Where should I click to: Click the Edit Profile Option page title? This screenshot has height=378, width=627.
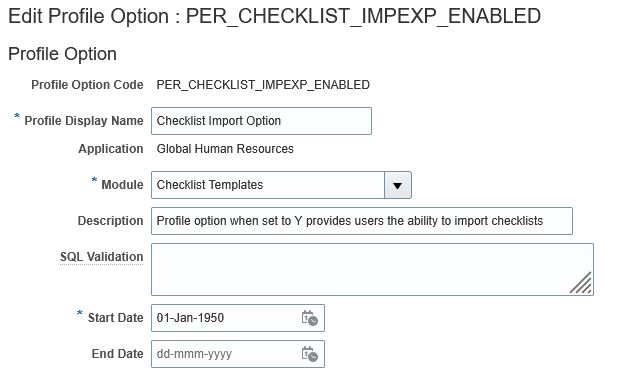pyautogui.click(x=274, y=16)
